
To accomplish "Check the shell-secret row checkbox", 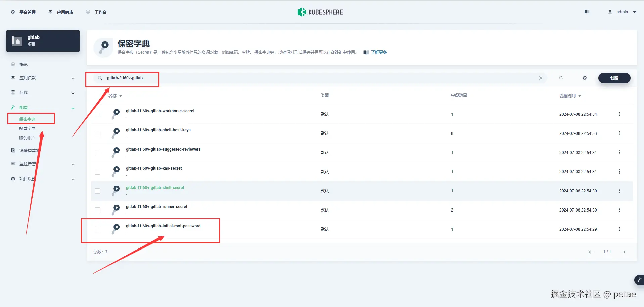I will pos(98,191).
